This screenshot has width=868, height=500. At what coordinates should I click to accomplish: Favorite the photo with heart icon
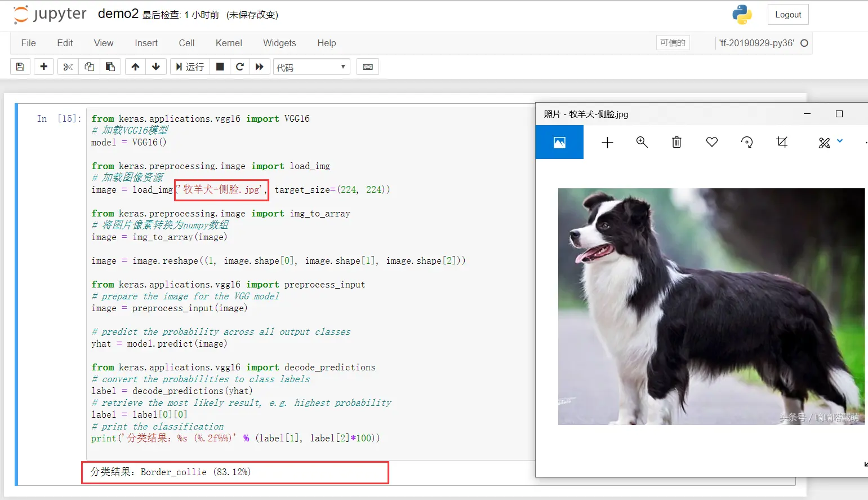(x=712, y=142)
